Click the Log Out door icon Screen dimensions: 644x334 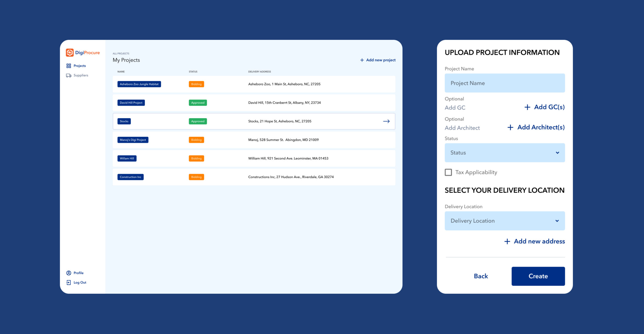tap(69, 283)
